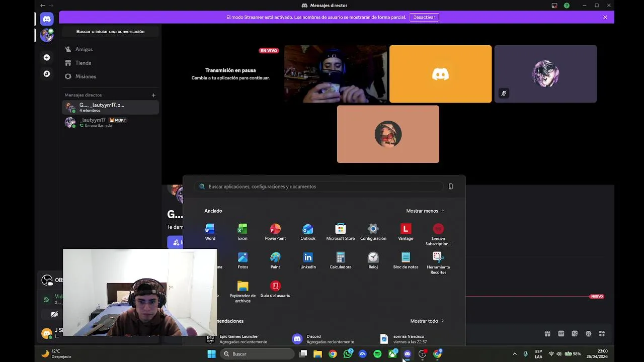Launch Microsoft Store app
The height and width of the screenshot is (362, 644).
pos(341,232)
